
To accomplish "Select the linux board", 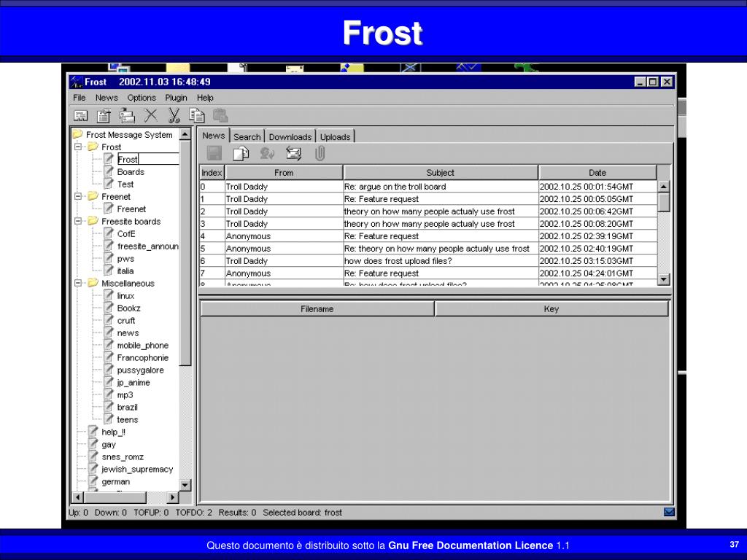I will tap(125, 296).
